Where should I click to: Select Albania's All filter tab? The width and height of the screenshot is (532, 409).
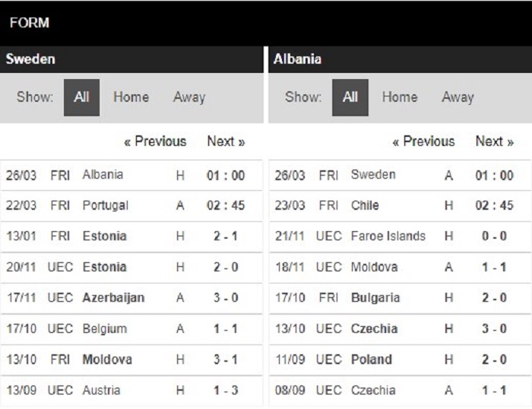click(350, 97)
